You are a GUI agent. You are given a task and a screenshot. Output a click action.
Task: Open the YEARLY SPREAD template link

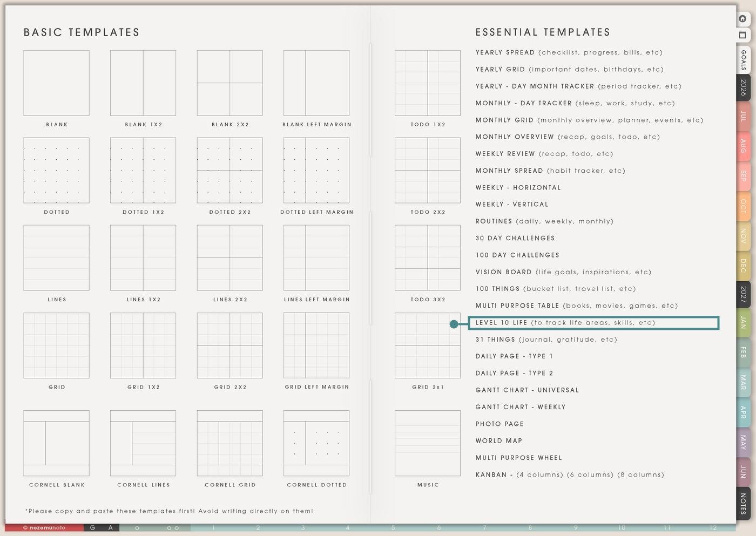tap(569, 52)
